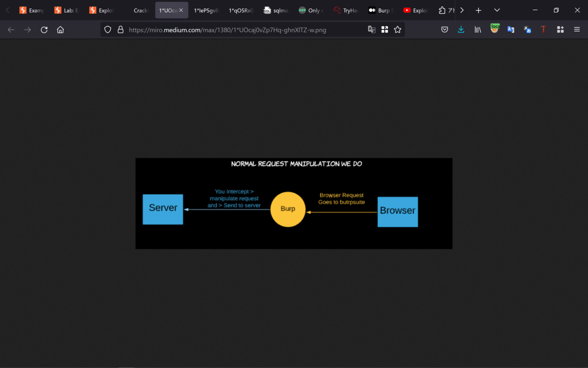Go to the home page

click(60, 30)
